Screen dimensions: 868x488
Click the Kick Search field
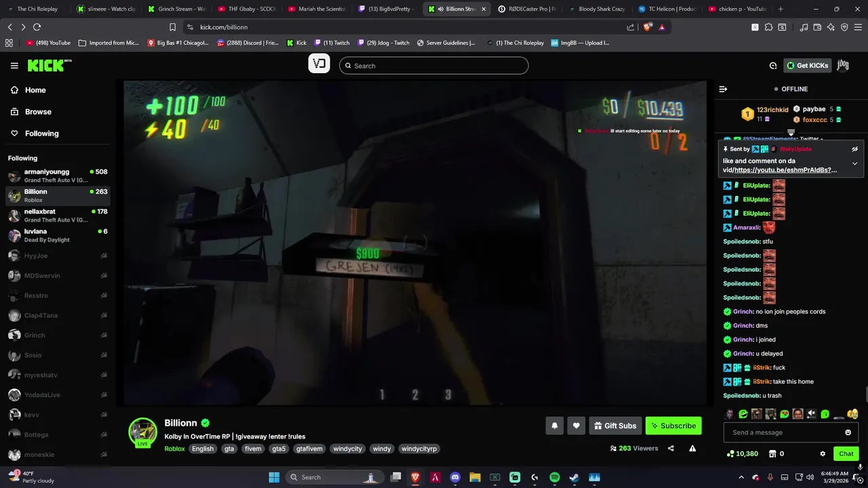pyautogui.click(x=434, y=66)
